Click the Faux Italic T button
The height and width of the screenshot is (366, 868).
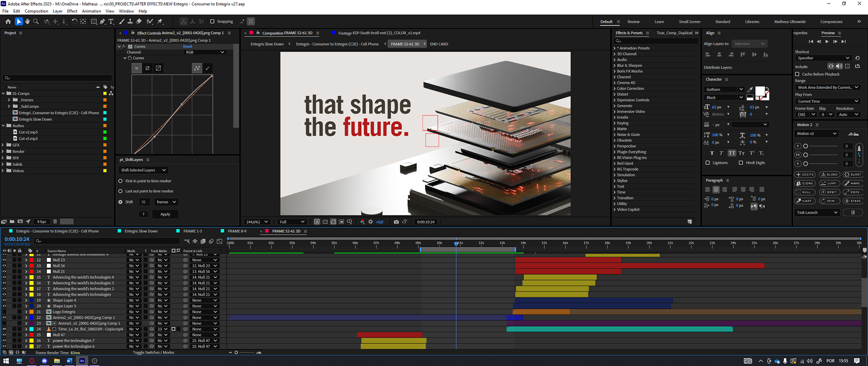721,153
